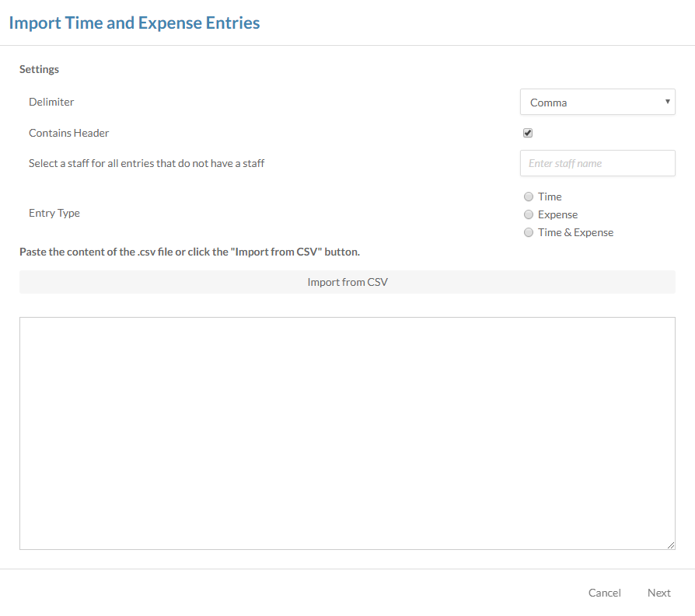This screenshot has height=616, width=695.
Task: Select the Time radio button
Action: coord(529,197)
